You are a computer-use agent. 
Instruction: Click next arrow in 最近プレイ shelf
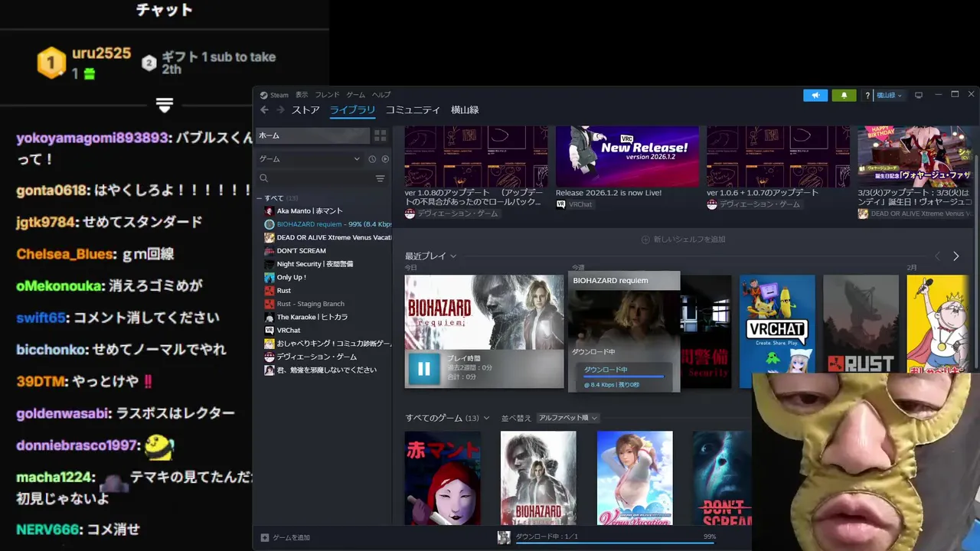[x=955, y=256]
